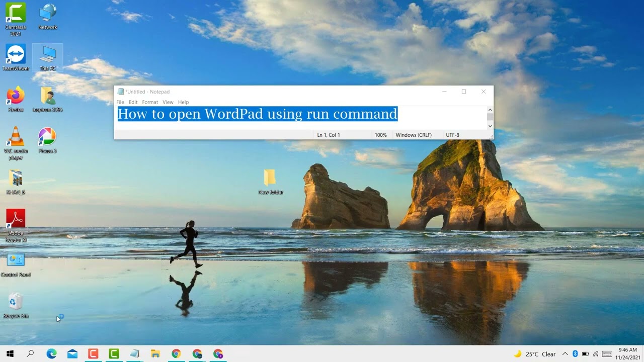Open the clock and date flyout
644x362 pixels.
point(627,353)
